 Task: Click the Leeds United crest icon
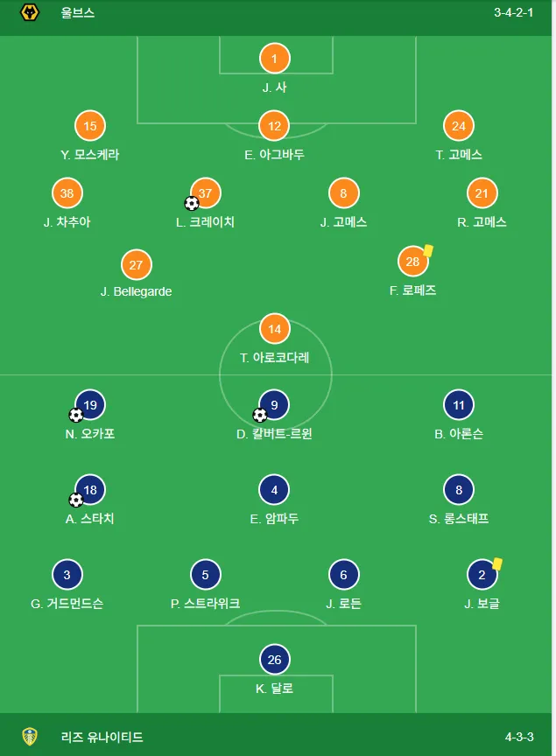(x=30, y=736)
